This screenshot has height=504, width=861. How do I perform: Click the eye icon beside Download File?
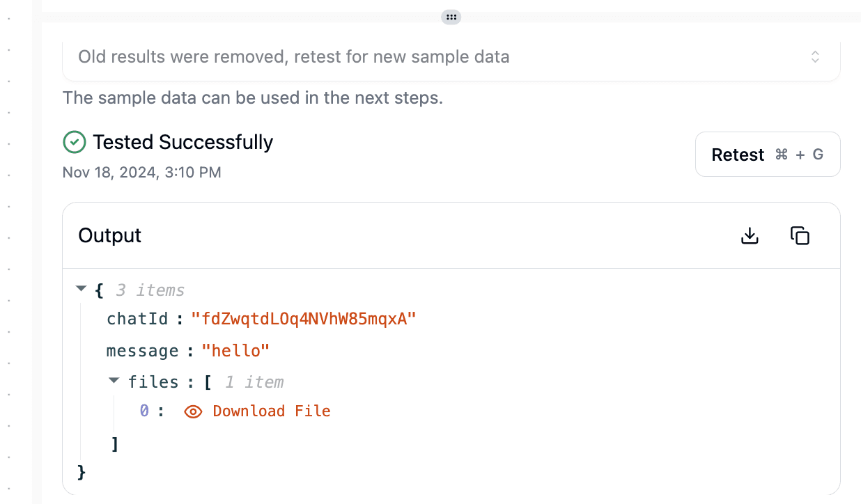tap(193, 411)
